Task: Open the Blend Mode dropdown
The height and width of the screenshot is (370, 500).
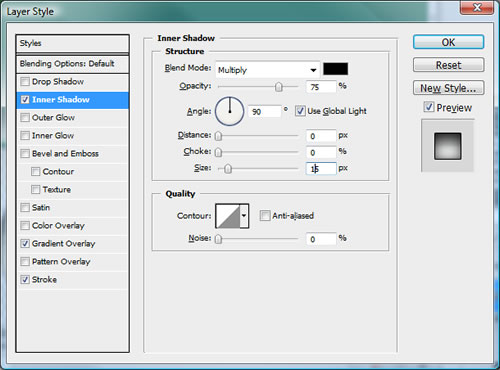Action: pos(268,70)
